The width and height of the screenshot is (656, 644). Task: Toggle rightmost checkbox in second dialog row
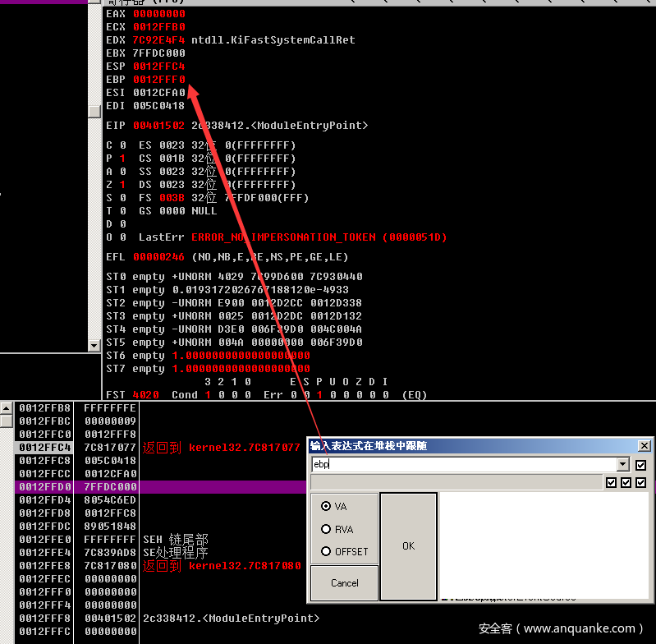pyautogui.click(x=641, y=482)
